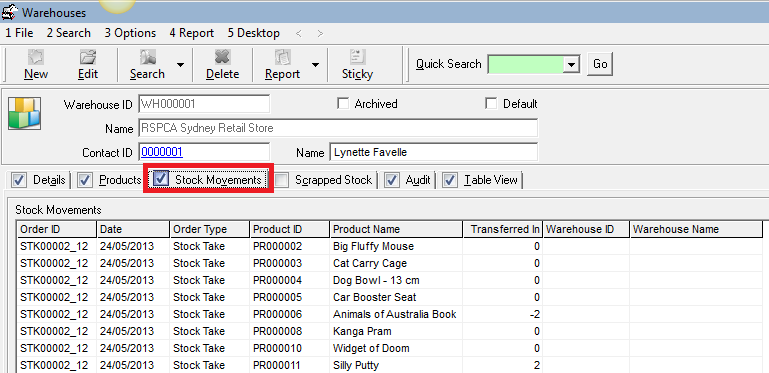Click the Edit folder icon

pos(88,57)
